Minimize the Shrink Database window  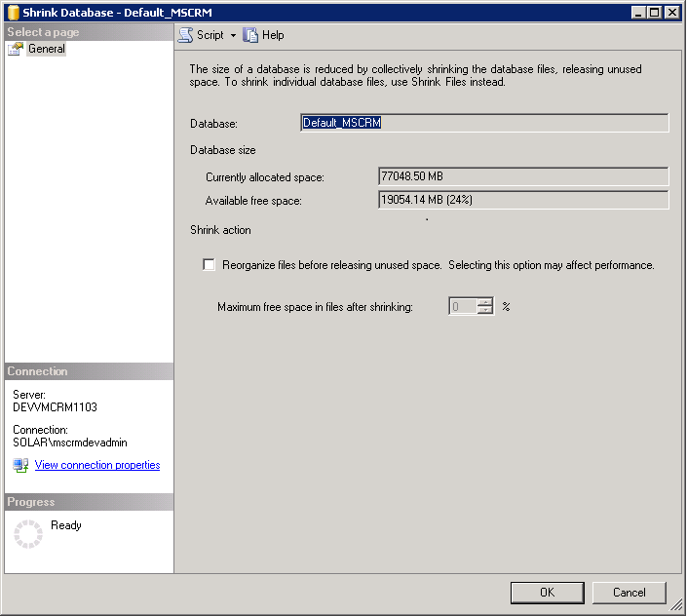coord(638,13)
